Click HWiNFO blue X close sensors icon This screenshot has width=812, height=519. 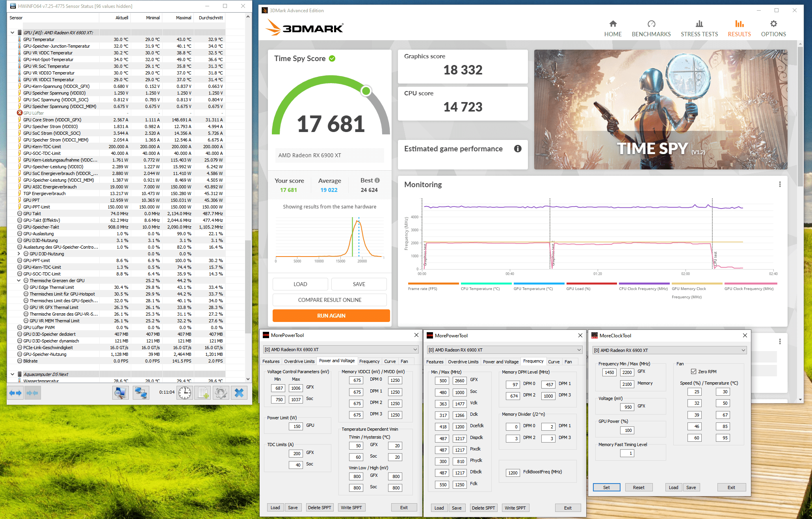(239, 393)
